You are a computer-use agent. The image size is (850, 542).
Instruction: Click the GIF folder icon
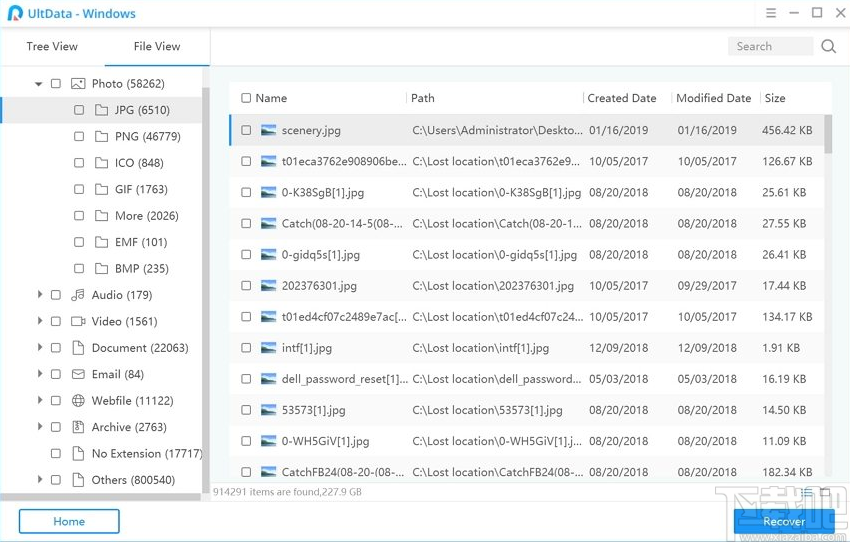point(101,189)
